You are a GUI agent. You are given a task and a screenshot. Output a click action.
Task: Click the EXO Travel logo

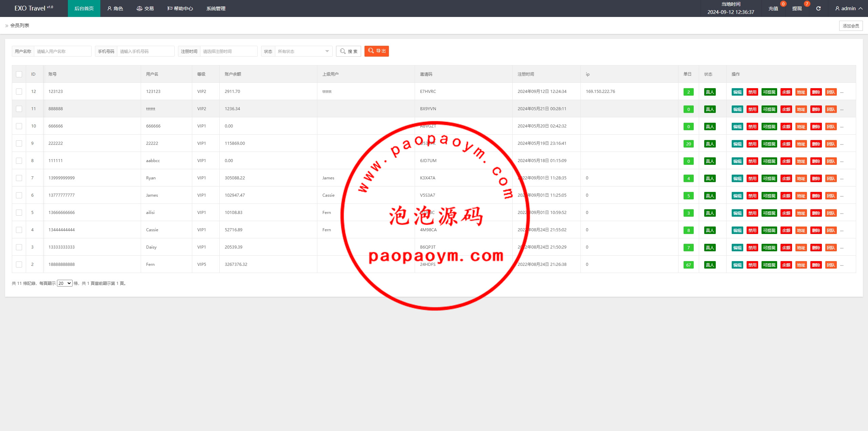[34, 8]
